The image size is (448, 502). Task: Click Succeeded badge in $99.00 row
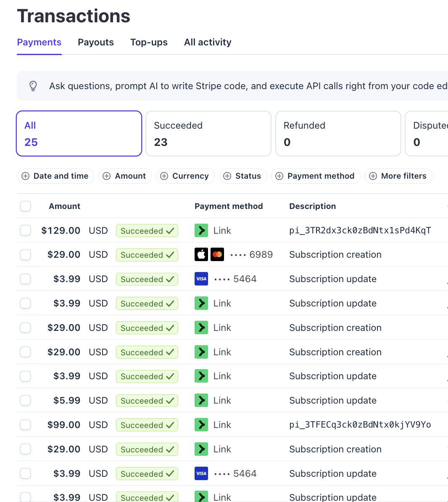(147, 425)
